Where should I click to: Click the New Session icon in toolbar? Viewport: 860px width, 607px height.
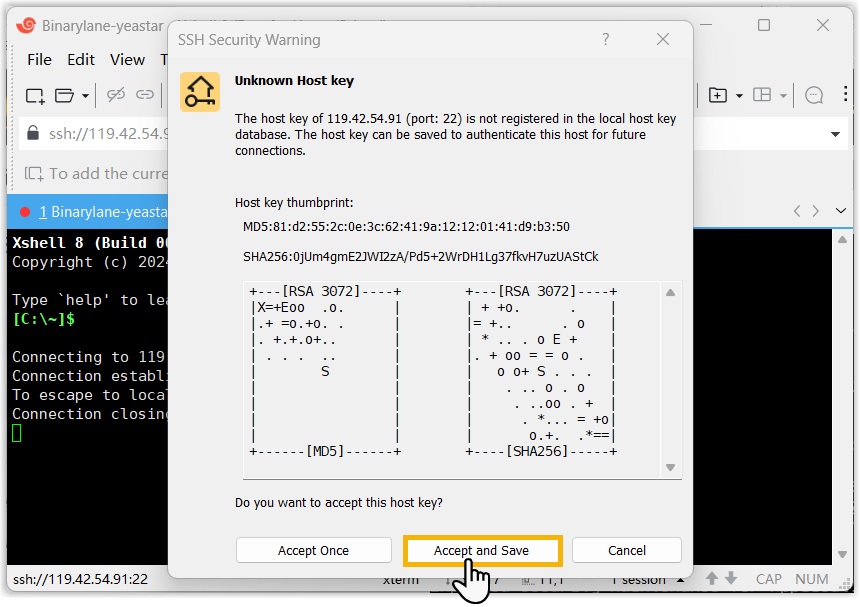pyautogui.click(x=35, y=95)
